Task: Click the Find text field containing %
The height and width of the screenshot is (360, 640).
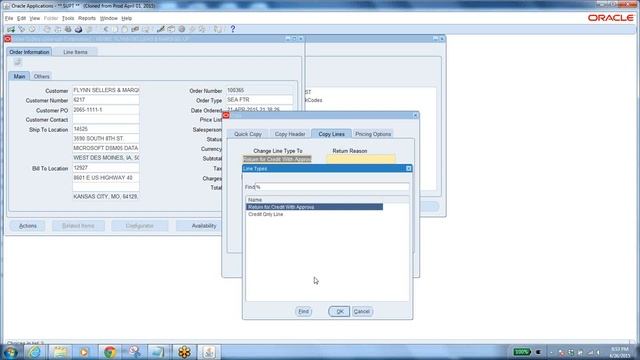Action: [332, 187]
